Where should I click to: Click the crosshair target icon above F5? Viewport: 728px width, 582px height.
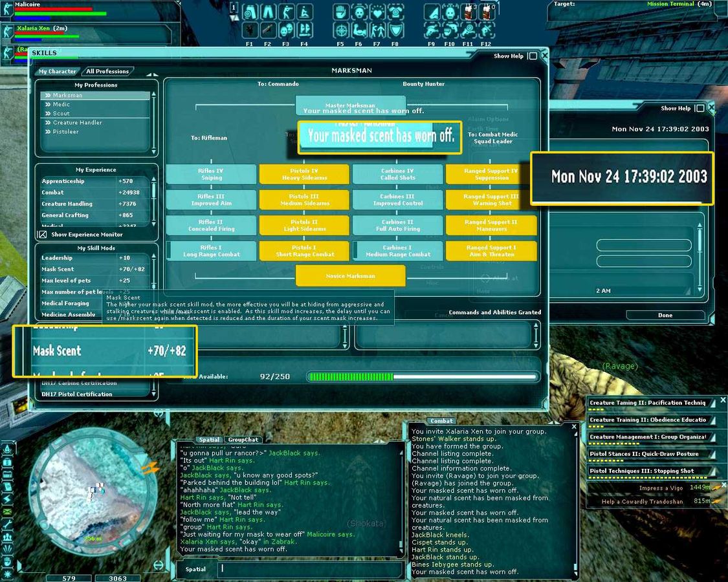click(341, 30)
